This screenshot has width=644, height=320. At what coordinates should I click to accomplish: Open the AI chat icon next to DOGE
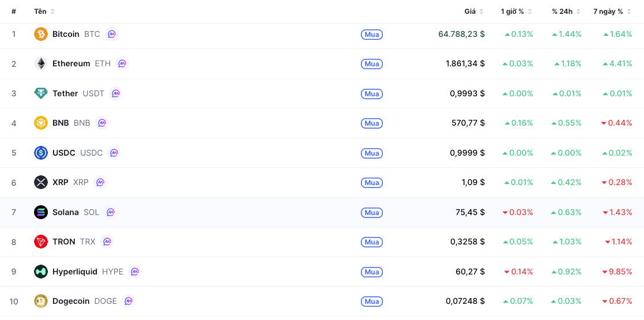pos(128,301)
